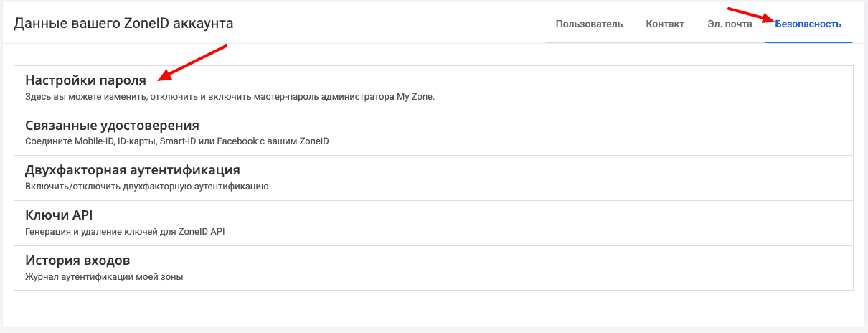The height and width of the screenshot is (333, 868).
Task: Click the blue underline beneath the Безопасность tab
Action: pyautogui.click(x=808, y=42)
